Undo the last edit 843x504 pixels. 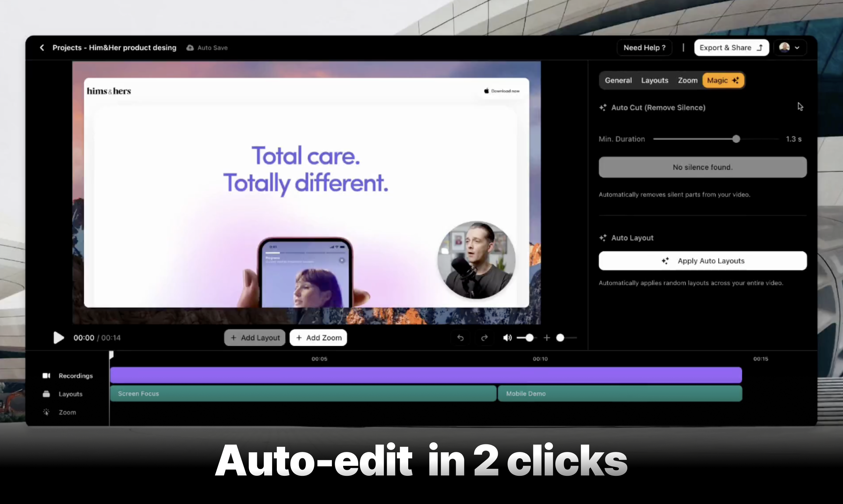click(460, 338)
